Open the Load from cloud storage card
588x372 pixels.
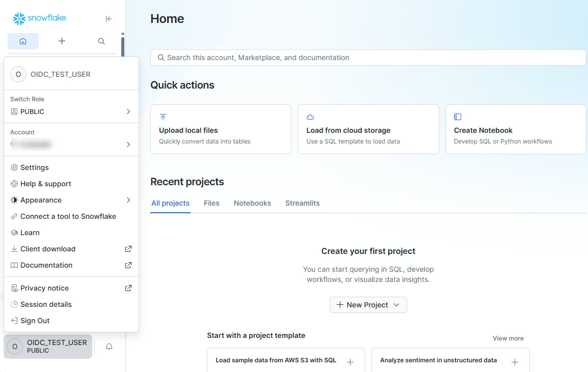368,129
